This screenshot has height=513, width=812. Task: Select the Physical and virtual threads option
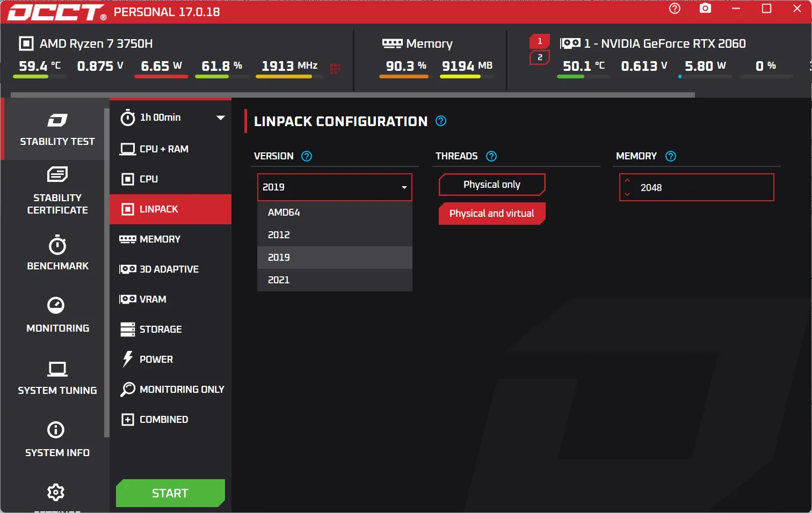click(492, 214)
